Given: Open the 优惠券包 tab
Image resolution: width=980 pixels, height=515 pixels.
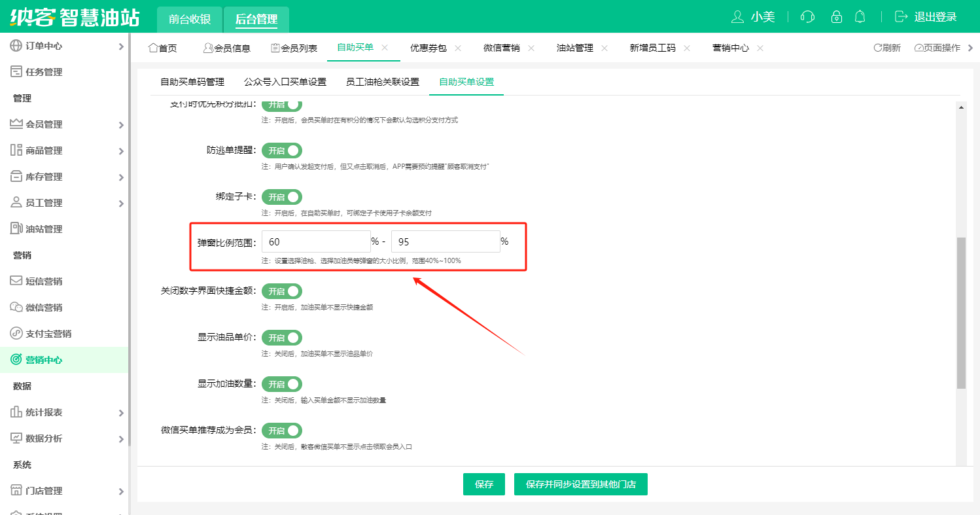Looking at the screenshot, I should click(429, 48).
